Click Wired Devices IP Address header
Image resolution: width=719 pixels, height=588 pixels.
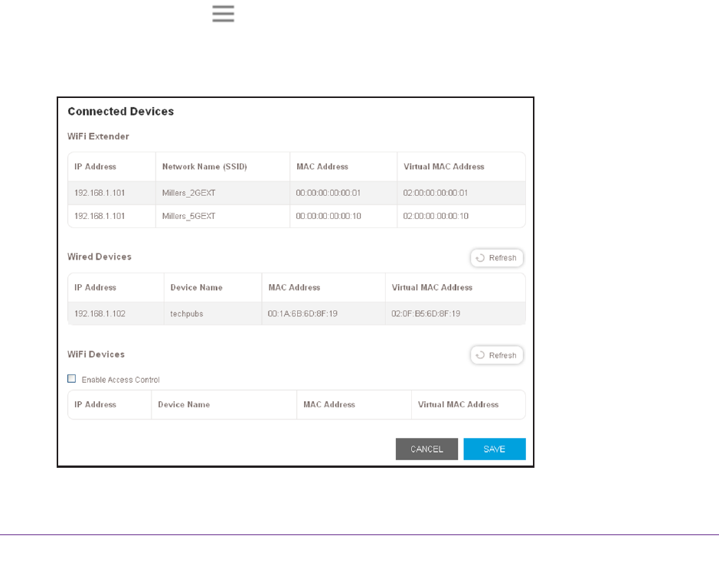click(96, 288)
